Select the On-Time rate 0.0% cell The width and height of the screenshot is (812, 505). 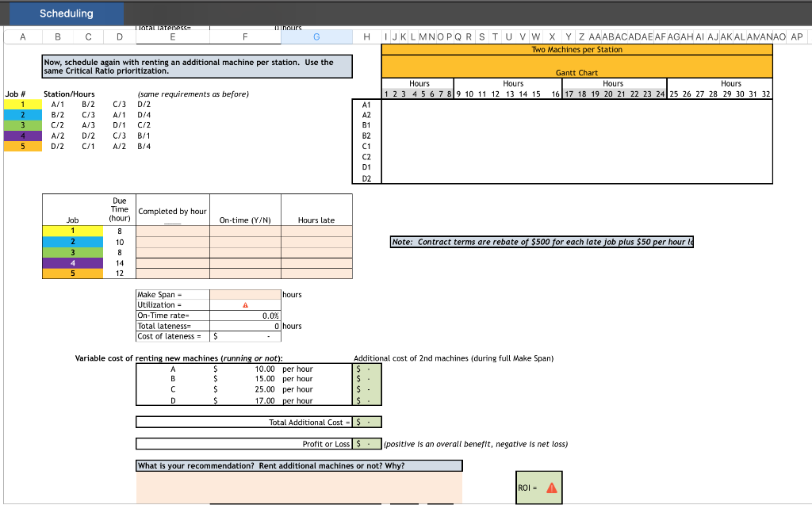[x=245, y=315]
